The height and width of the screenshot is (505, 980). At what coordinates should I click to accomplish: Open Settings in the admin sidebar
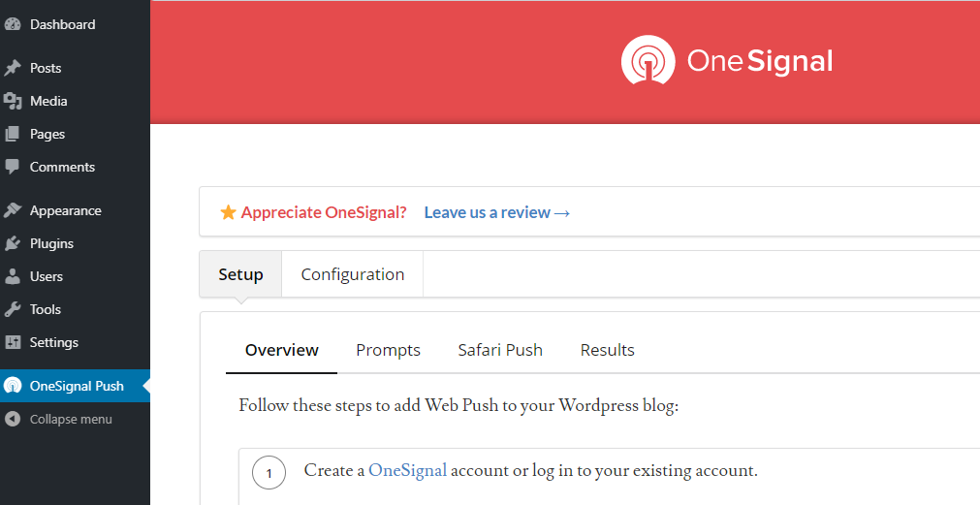54,342
